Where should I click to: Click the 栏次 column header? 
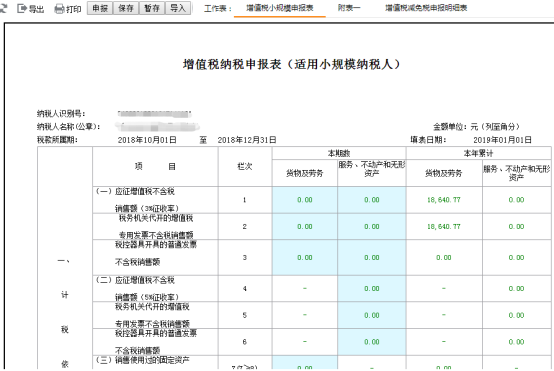point(244,166)
